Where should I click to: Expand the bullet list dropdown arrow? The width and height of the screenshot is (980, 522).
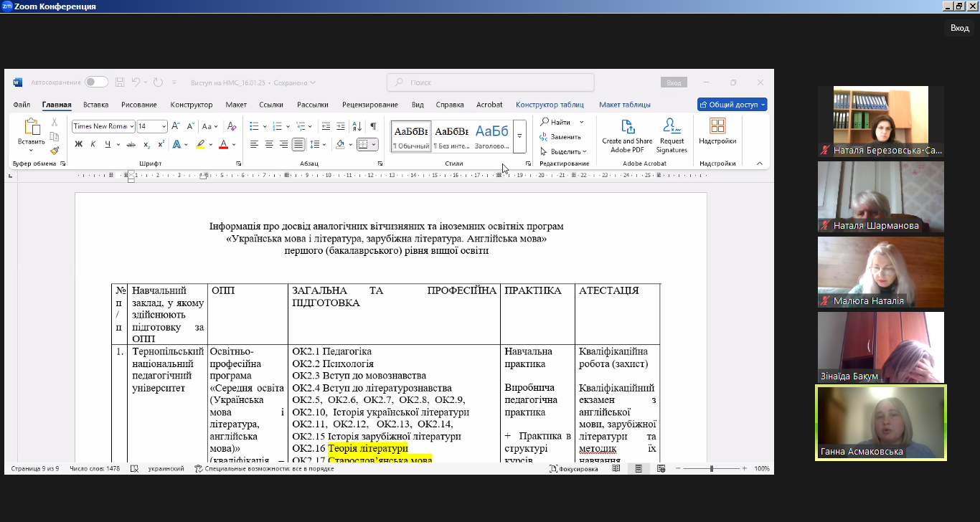[x=264, y=126]
